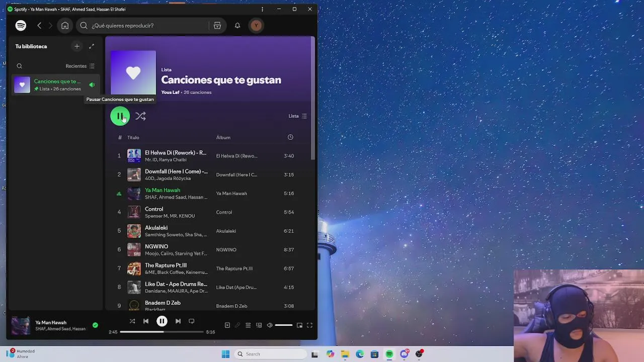Pause Canciones que te gustan with the green button
Image resolution: width=644 pixels, height=362 pixels.
click(x=120, y=116)
